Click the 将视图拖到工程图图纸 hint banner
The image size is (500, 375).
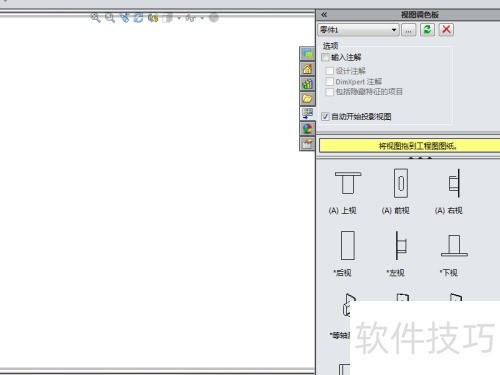[409, 146]
